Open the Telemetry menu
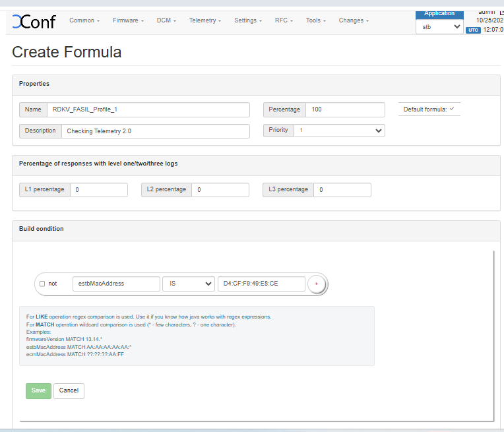The height and width of the screenshot is (432, 504). coord(205,20)
